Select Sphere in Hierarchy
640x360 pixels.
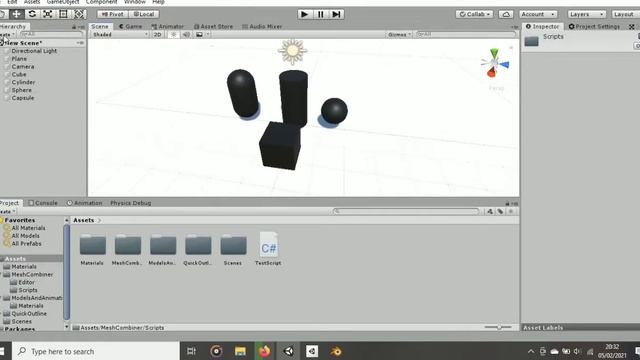pyautogui.click(x=22, y=90)
